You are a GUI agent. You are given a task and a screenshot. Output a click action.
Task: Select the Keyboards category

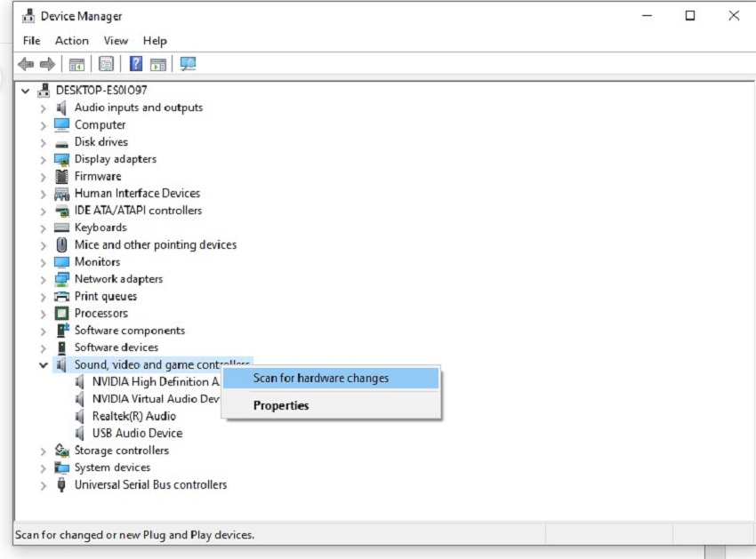(x=101, y=228)
